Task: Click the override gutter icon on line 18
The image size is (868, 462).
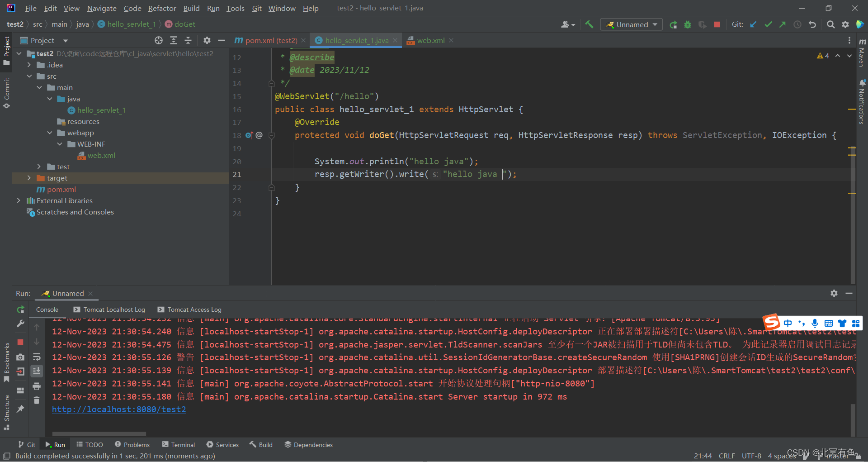Action: [x=249, y=135]
